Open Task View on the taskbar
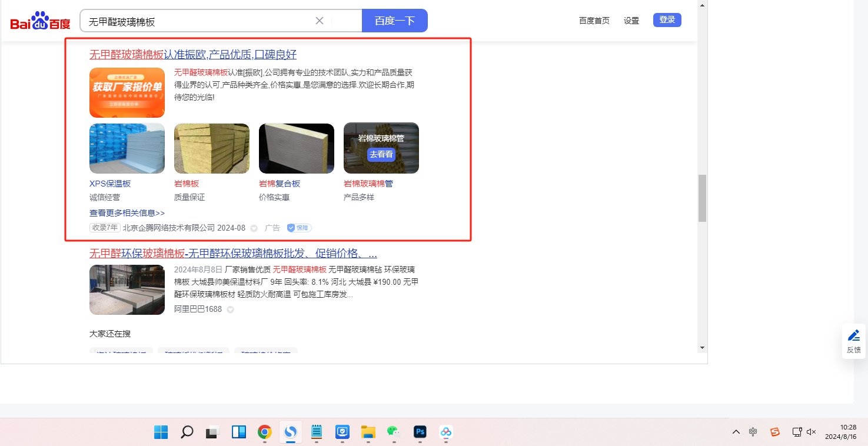This screenshot has height=446, width=868. point(212,432)
